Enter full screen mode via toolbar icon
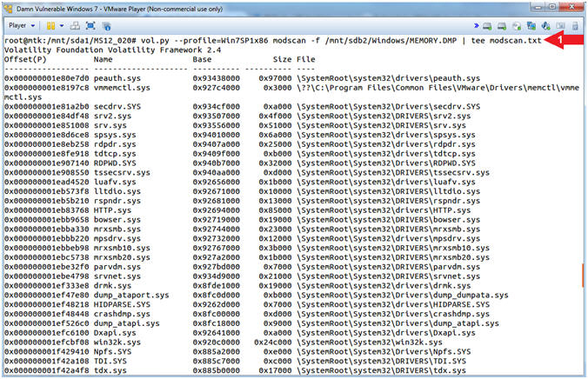The height and width of the screenshot is (379, 588). tap(90, 26)
